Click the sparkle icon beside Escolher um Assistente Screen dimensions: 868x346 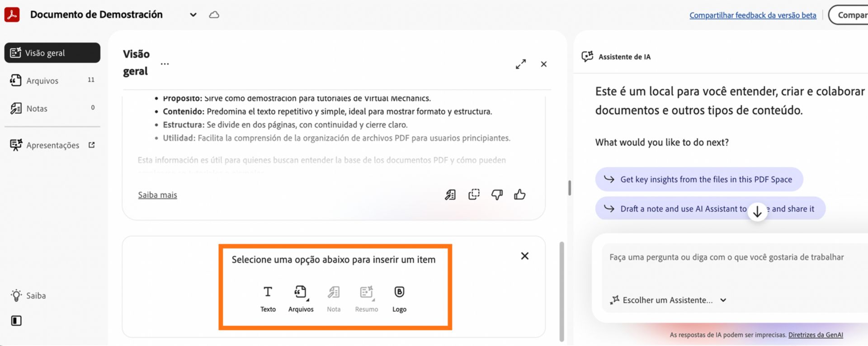click(614, 300)
